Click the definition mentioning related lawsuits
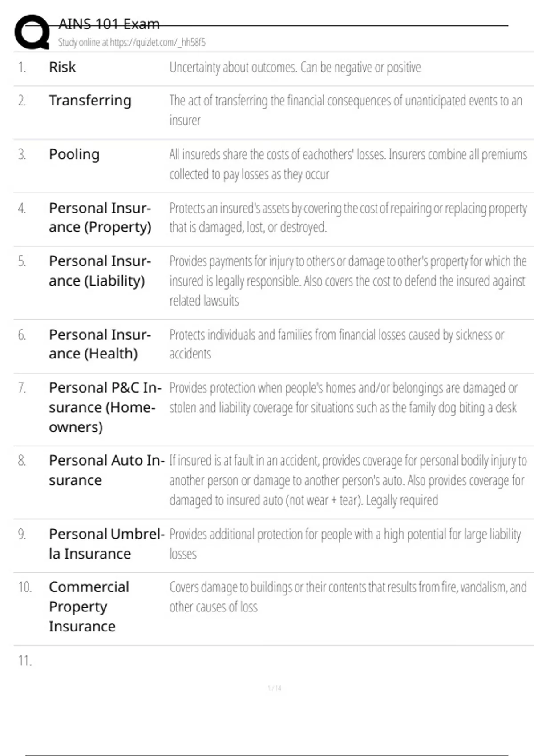The image size is (534, 756). click(347, 281)
